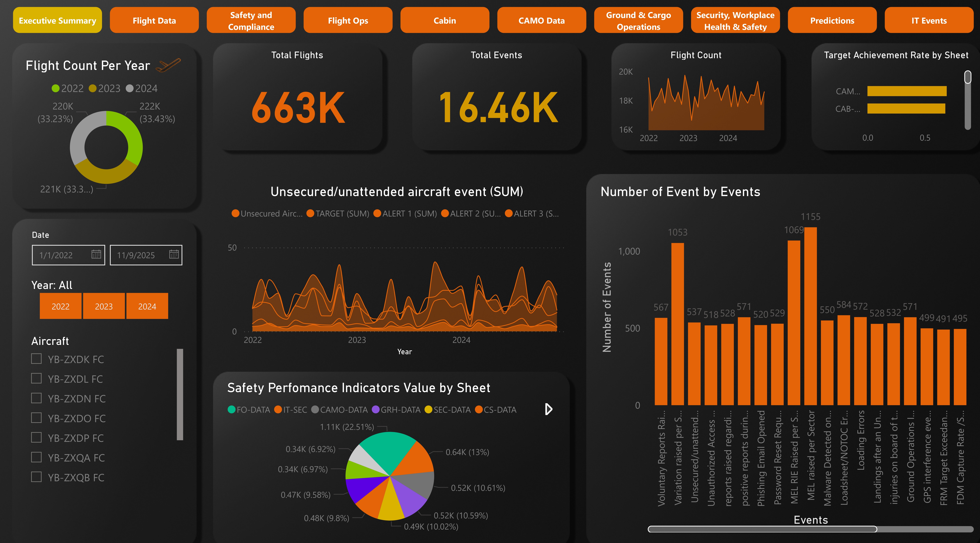
Task: Click the Target Achievement Rate vertical scrollbar
Action: [x=968, y=100]
